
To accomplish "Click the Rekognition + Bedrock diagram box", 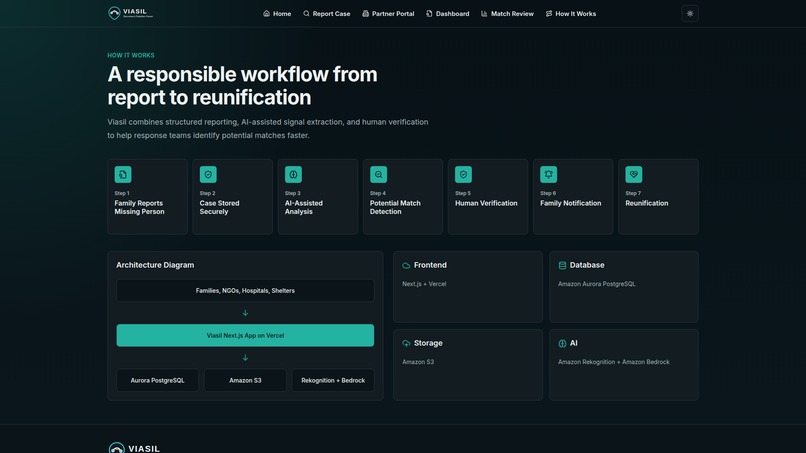I will [333, 380].
